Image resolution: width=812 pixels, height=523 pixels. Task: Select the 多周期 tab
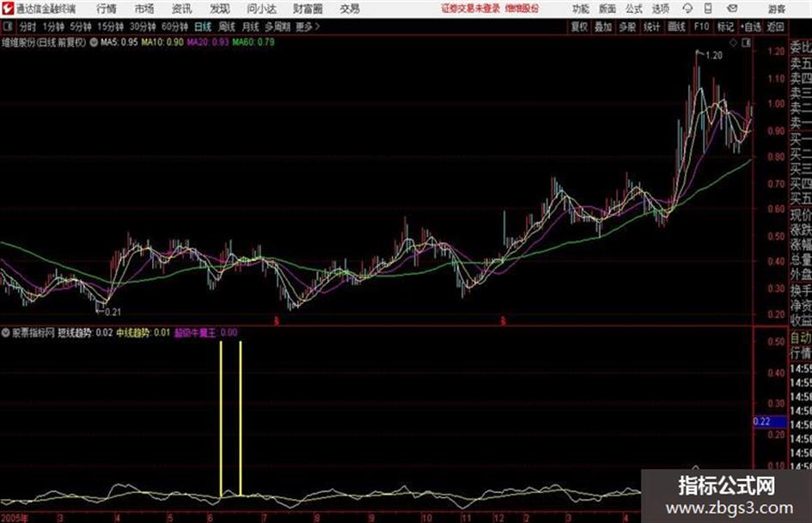tap(278, 27)
